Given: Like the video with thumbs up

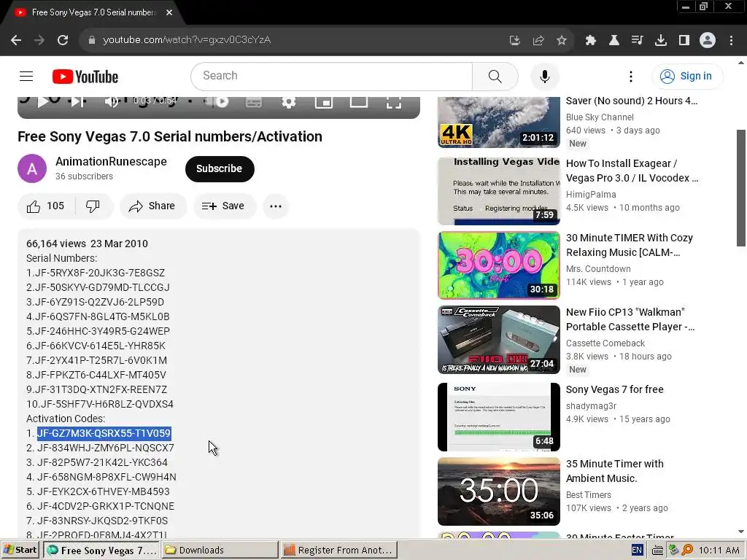Looking at the screenshot, I should tap(46, 206).
